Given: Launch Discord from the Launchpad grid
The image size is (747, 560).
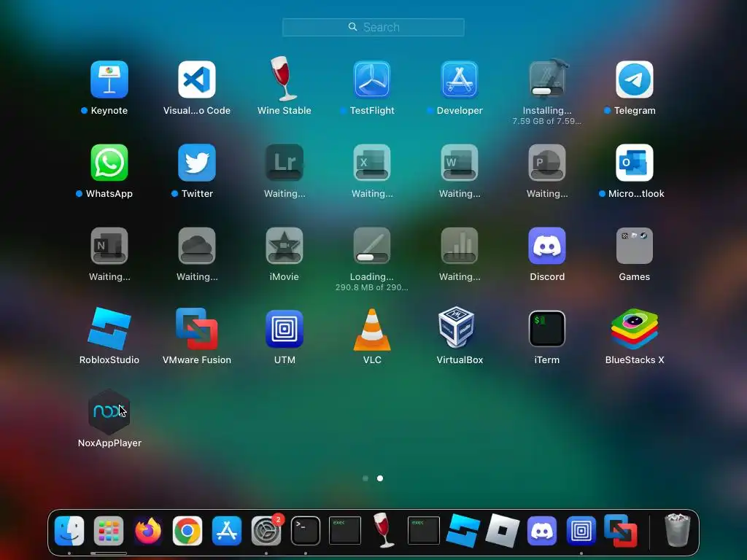Looking at the screenshot, I should click(547, 246).
